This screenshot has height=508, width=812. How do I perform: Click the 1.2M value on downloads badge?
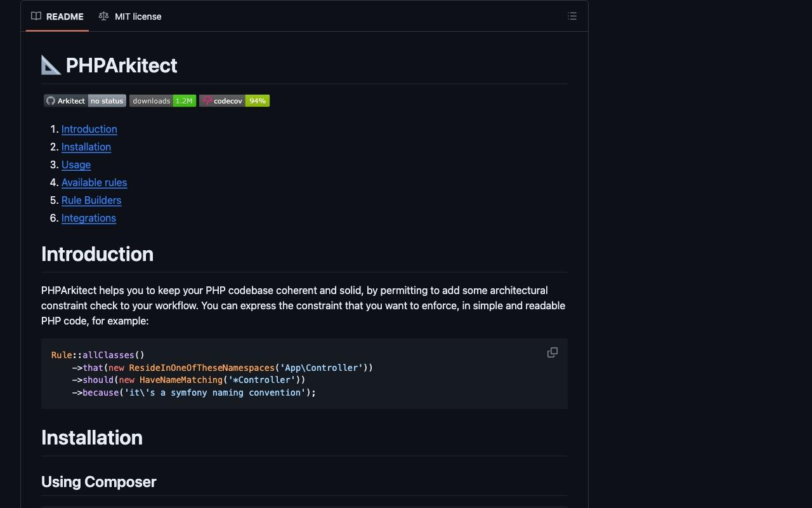(x=184, y=100)
